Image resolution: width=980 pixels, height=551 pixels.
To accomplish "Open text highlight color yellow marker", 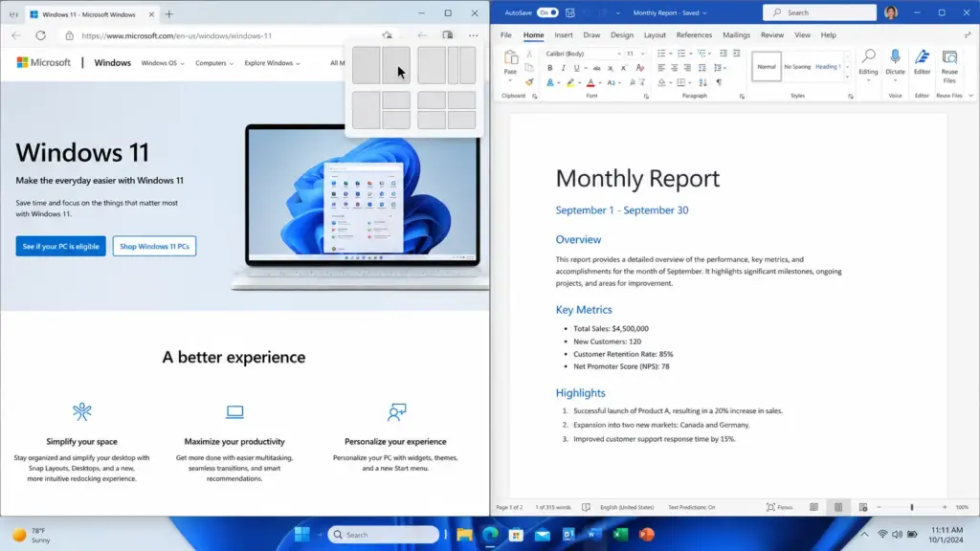I will (x=570, y=82).
